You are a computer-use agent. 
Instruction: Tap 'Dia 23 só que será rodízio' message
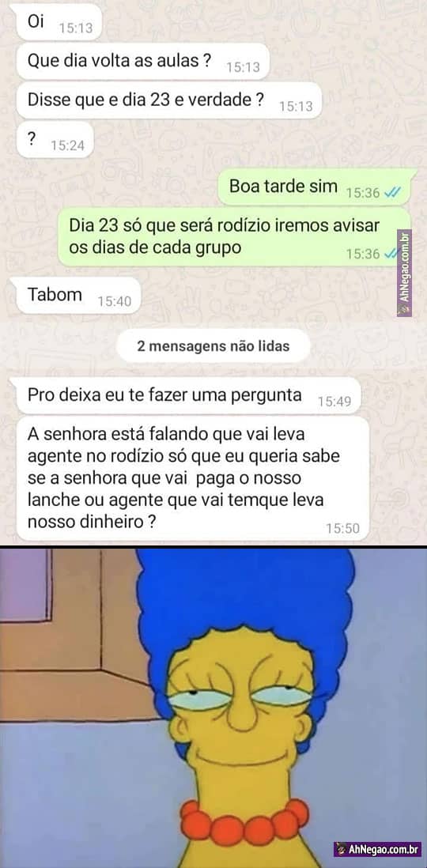235,236
